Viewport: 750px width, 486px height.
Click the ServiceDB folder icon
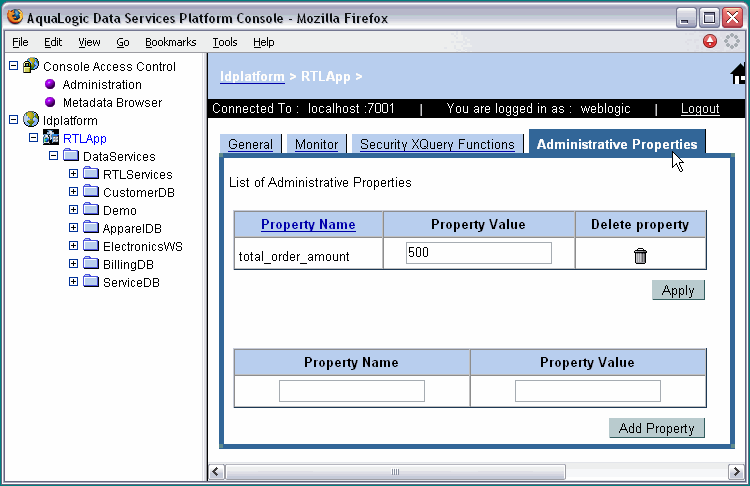(x=91, y=281)
